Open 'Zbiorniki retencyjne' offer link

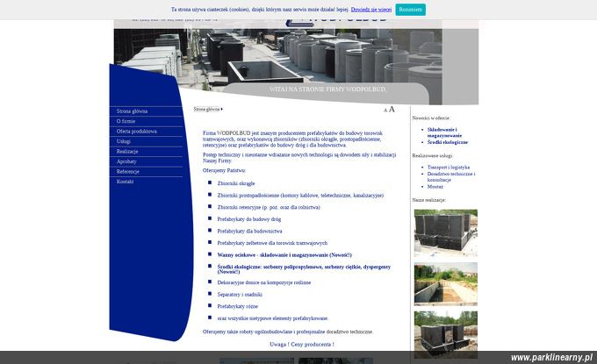[x=269, y=207]
